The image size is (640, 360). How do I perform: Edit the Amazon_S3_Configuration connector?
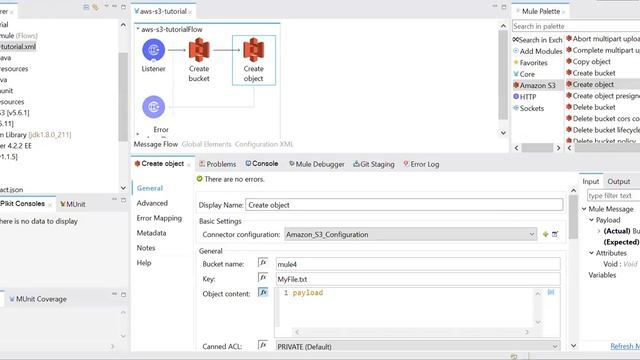(x=555, y=234)
